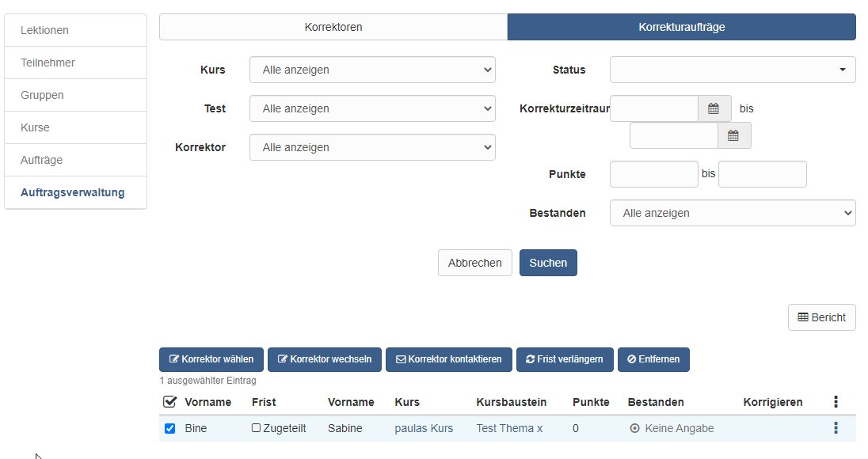Click the Suchen button
Image resolution: width=868 pixels, height=459 pixels.
pos(548,262)
